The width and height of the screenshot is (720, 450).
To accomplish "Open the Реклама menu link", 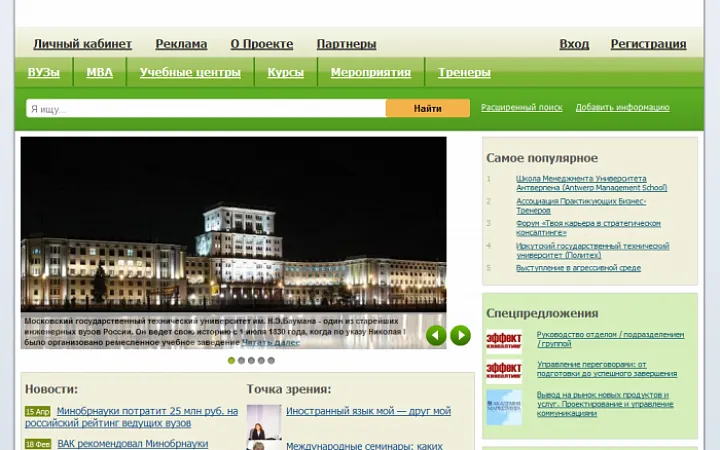I will point(181,44).
